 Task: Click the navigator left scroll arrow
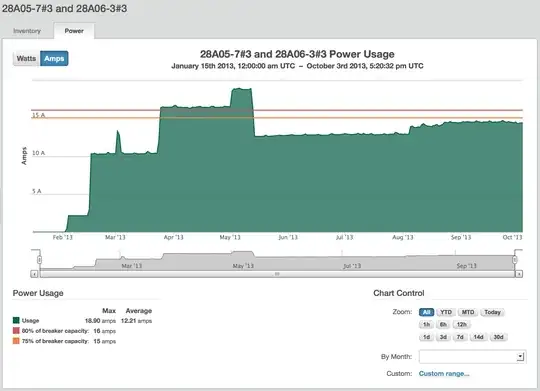34,274
